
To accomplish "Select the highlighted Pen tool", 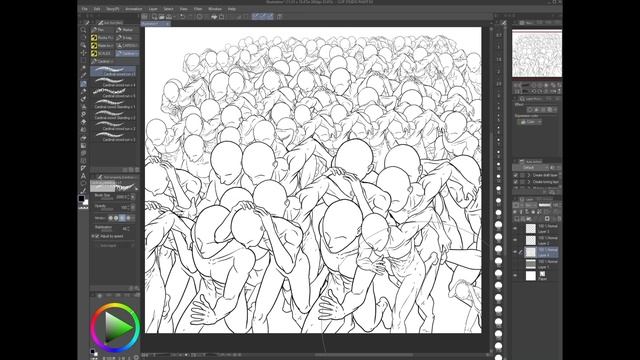I will pyautogui.click(x=83, y=84).
